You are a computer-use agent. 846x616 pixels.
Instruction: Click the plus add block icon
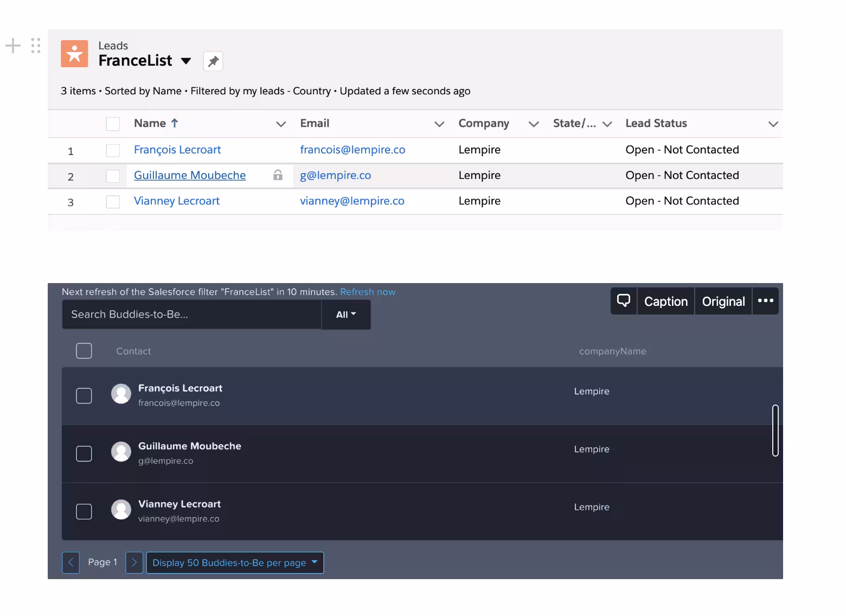pos(13,46)
